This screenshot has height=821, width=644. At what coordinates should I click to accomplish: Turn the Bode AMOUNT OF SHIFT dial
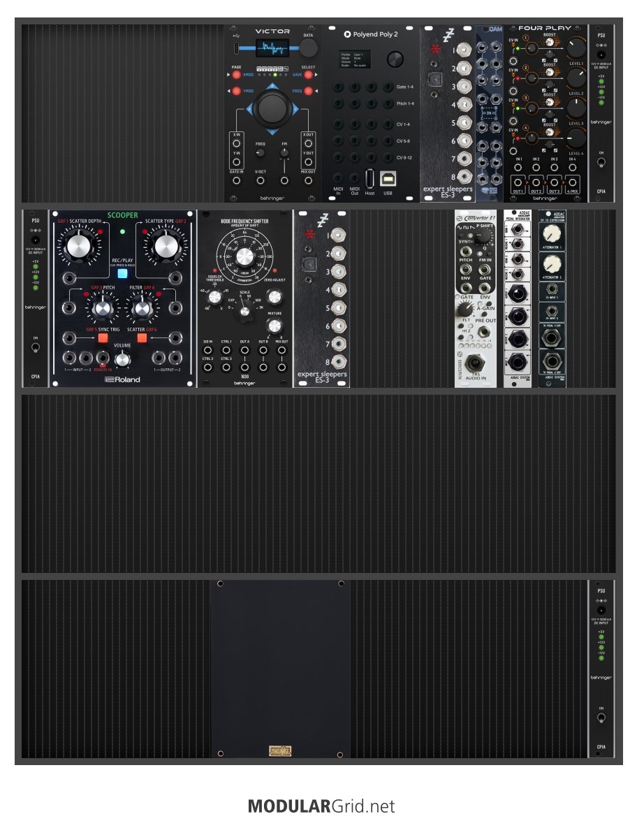244,256
